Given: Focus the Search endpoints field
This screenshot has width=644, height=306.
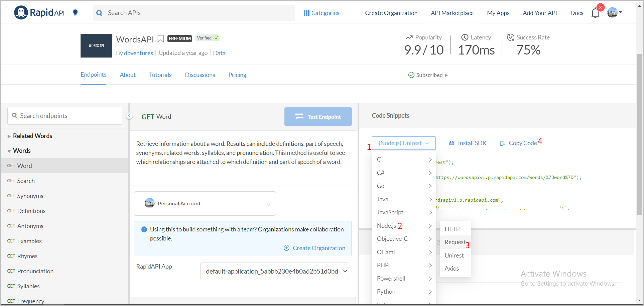Looking at the screenshot, I should (x=65, y=116).
